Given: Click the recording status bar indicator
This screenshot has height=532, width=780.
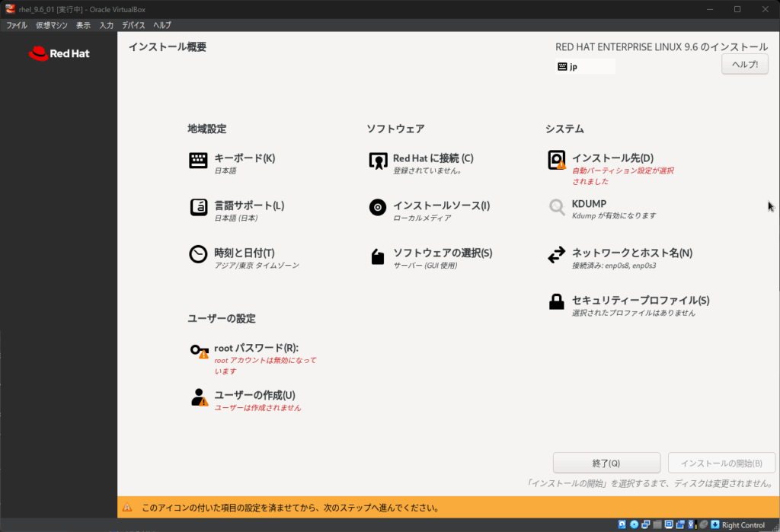Looking at the screenshot, I should pos(680,524).
